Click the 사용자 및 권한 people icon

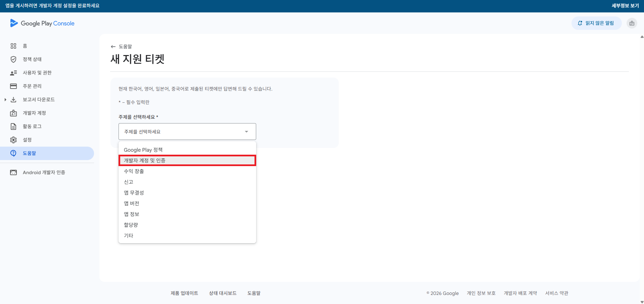13,73
